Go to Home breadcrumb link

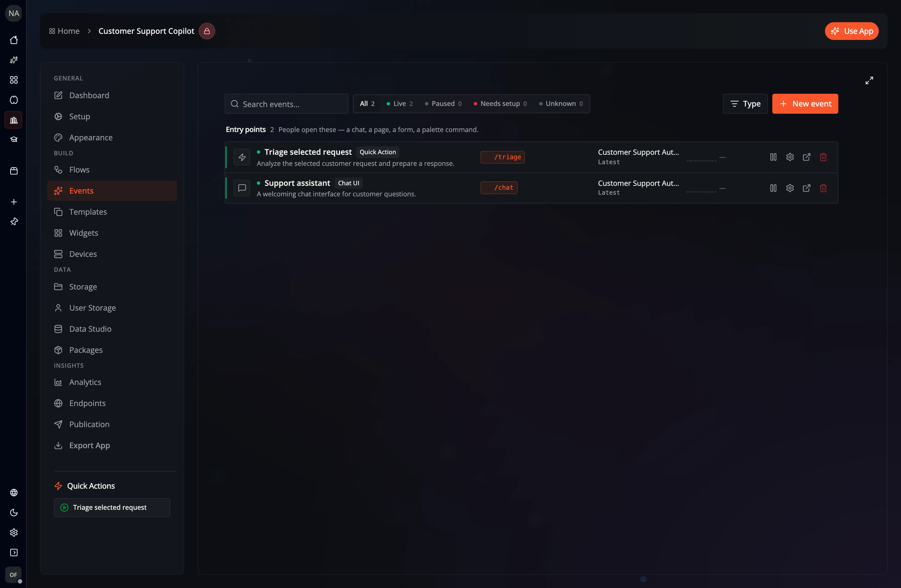[64, 31]
